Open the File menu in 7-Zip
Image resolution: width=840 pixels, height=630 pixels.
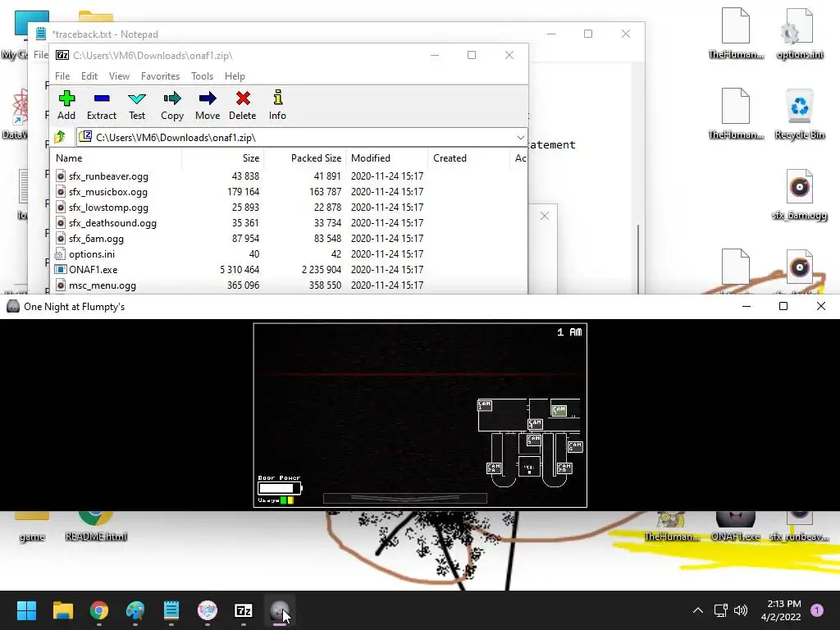point(62,76)
